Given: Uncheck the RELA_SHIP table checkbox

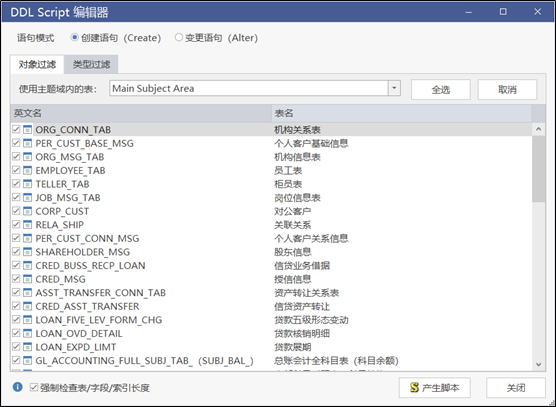Looking at the screenshot, I should (x=16, y=224).
